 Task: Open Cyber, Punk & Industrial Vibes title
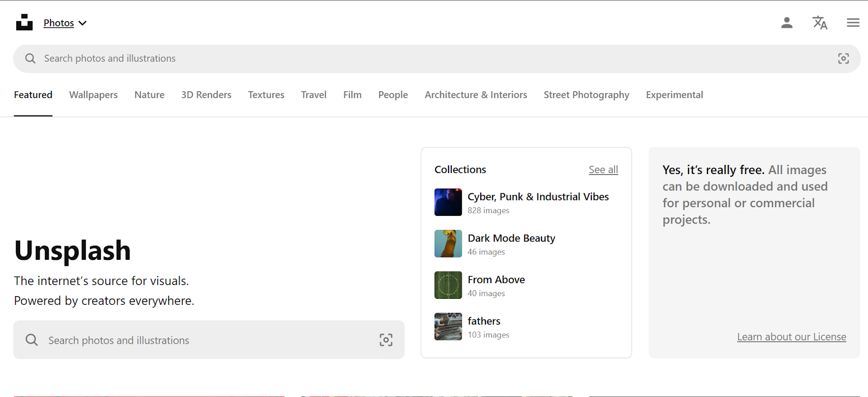point(538,197)
